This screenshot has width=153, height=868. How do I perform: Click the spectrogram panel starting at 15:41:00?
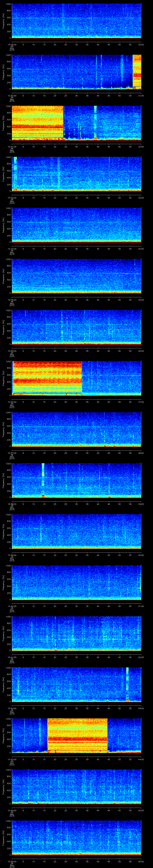point(76,633)
